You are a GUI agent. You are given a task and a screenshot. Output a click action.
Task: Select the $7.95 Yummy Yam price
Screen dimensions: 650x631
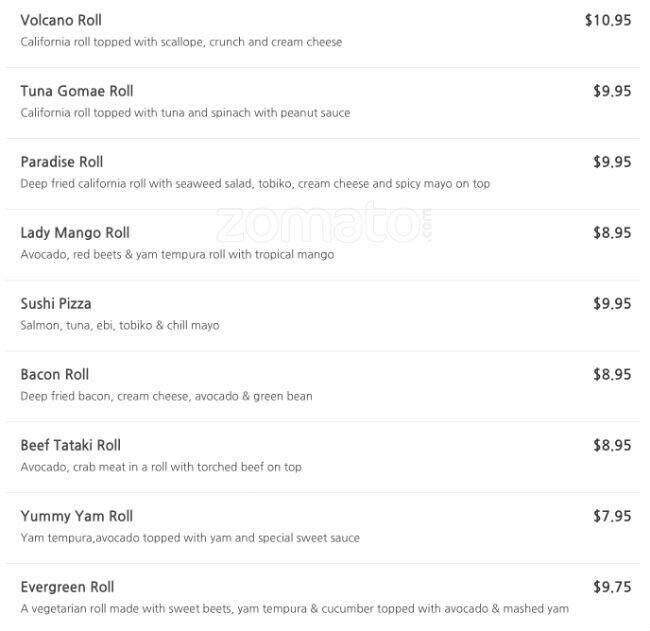coord(612,517)
